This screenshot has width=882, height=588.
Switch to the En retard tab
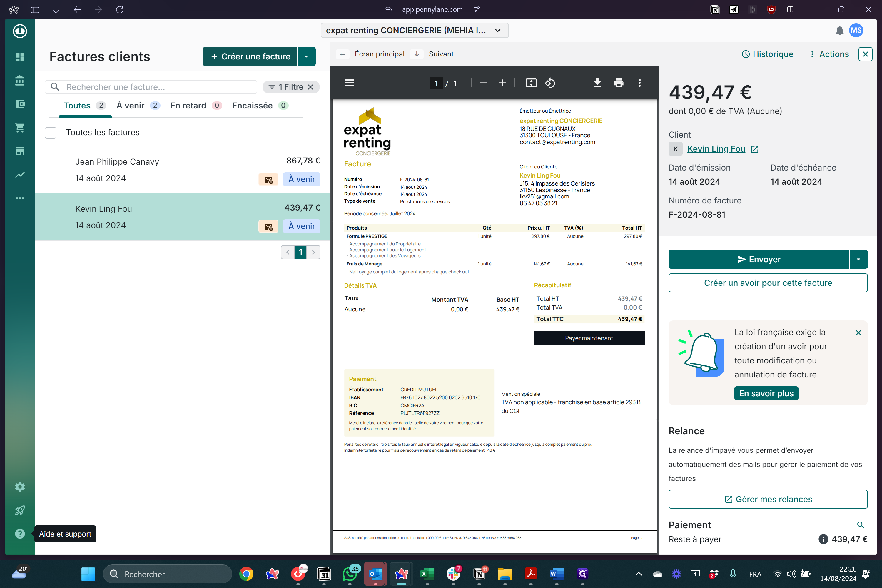(x=196, y=106)
